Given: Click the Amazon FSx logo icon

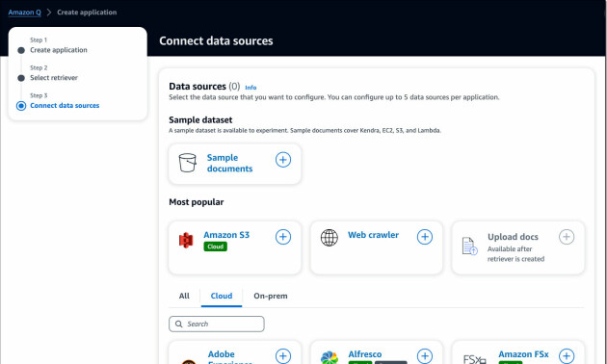Looking at the screenshot, I should (474, 359).
